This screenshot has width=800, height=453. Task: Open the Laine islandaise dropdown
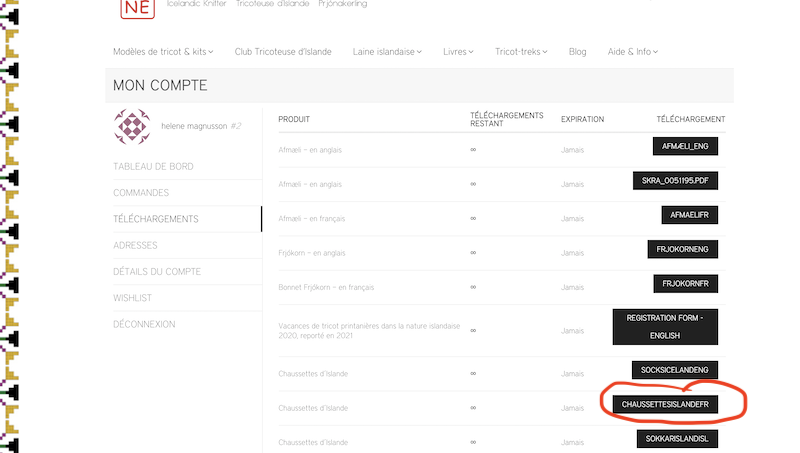click(387, 51)
